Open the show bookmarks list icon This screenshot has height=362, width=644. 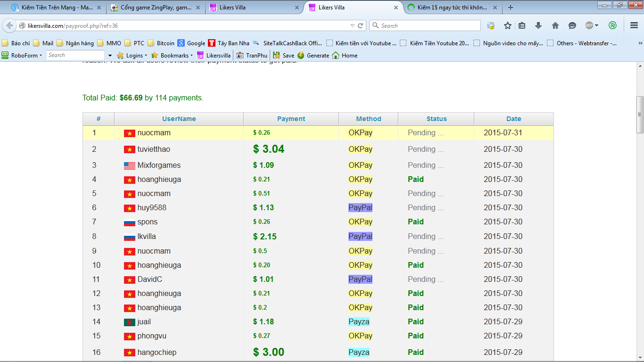pyautogui.click(x=522, y=25)
